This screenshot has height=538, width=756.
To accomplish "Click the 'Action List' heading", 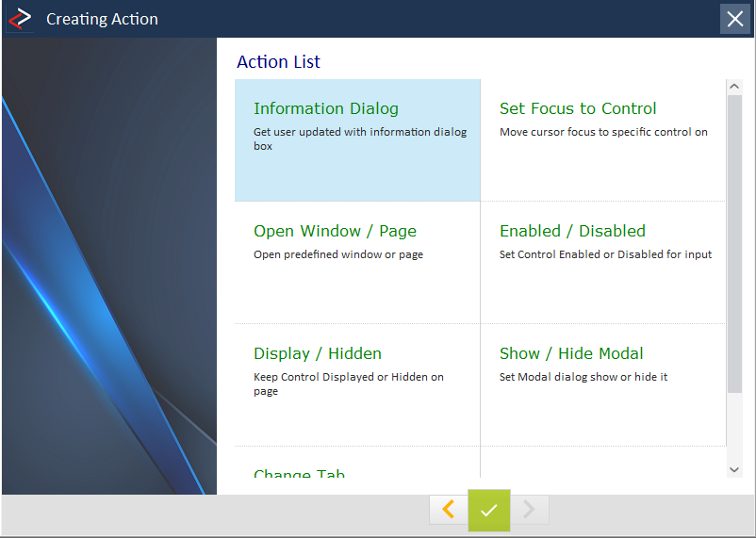I will (x=278, y=61).
